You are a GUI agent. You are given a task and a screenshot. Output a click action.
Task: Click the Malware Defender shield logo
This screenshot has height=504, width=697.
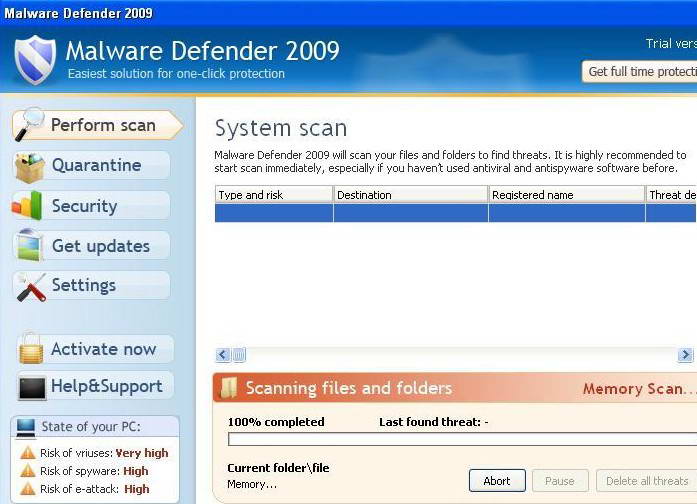[35, 60]
